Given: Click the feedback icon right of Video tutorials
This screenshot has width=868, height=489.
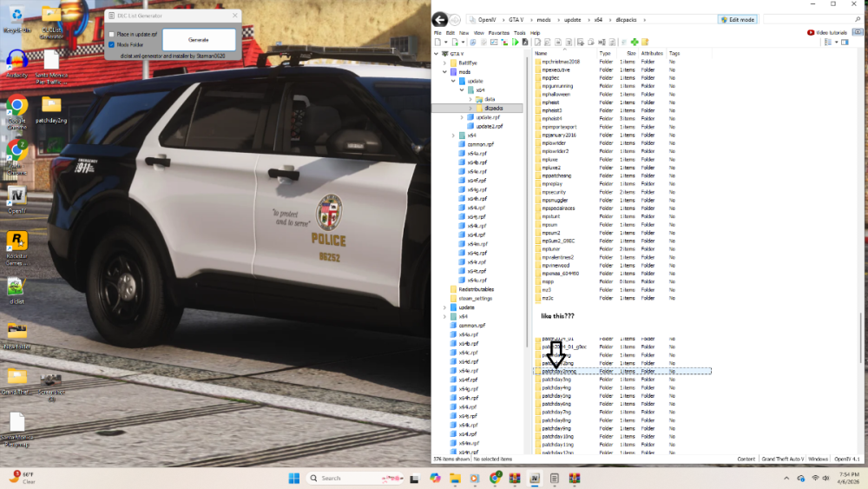Looking at the screenshot, I should [858, 32].
